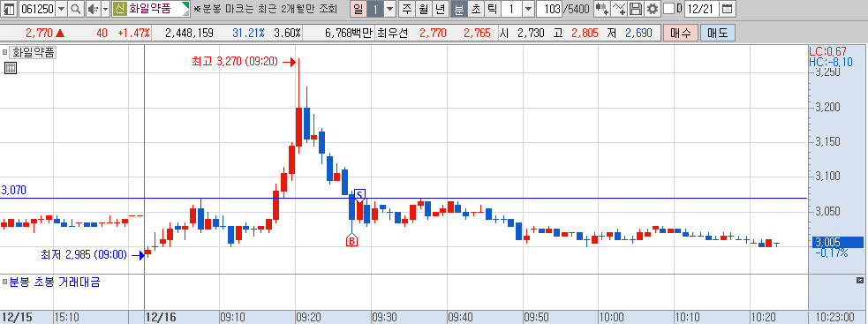Click the add candlestick chart icon

tap(601, 9)
